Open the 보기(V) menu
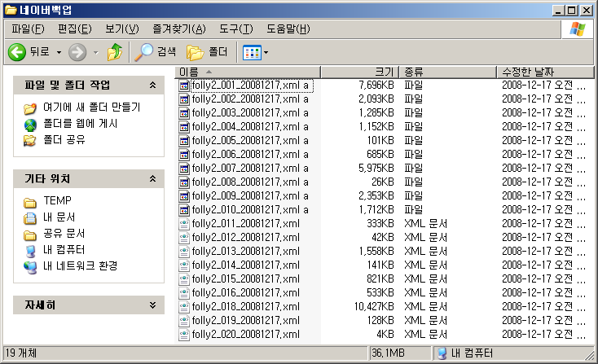The image size is (598, 364). (122, 29)
